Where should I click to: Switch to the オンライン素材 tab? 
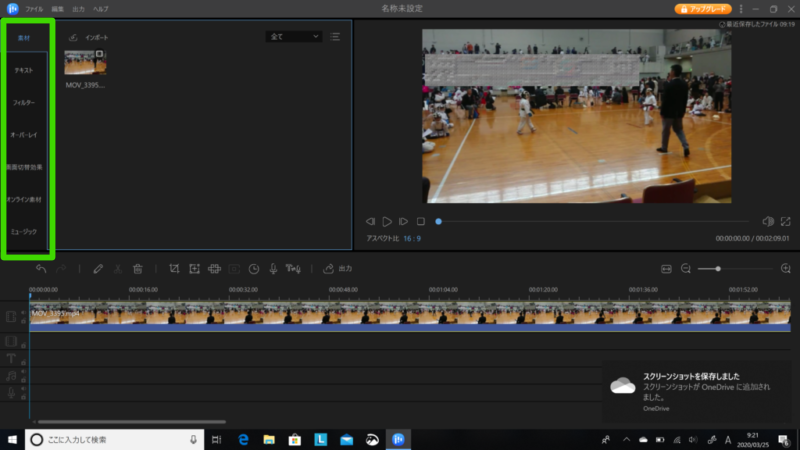click(x=24, y=199)
